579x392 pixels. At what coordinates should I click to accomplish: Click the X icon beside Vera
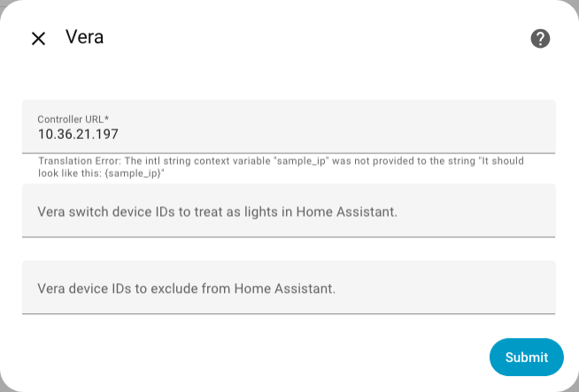tap(38, 38)
